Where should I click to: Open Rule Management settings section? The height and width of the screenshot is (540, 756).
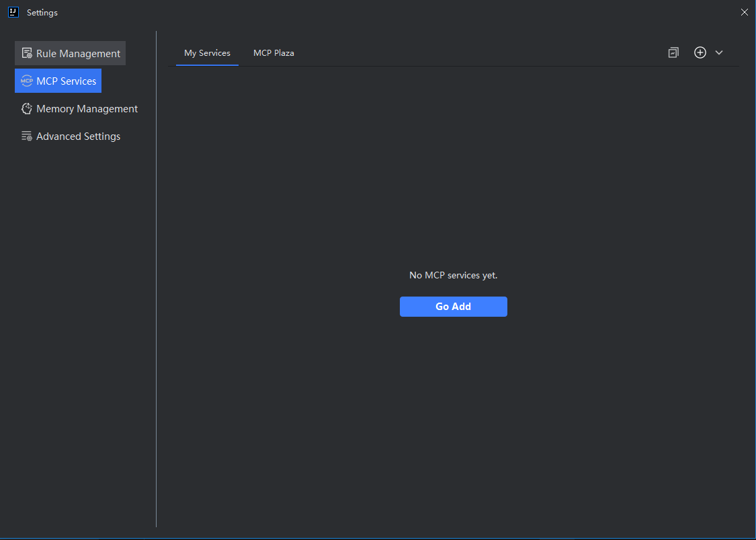pos(78,54)
